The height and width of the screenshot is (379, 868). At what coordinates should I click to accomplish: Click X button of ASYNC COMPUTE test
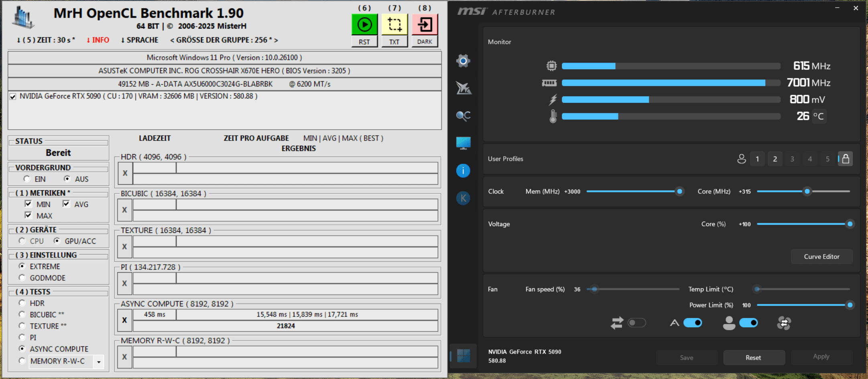(125, 320)
